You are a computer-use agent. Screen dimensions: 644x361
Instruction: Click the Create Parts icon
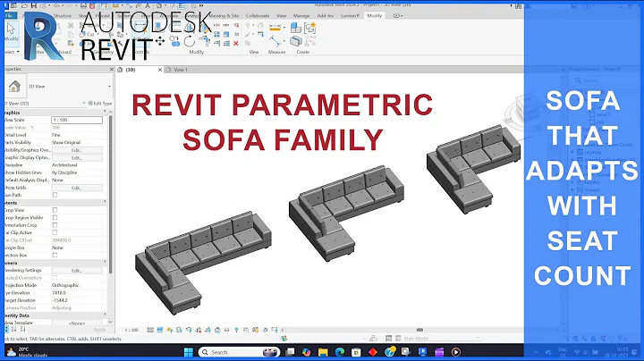tap(296, 41)
